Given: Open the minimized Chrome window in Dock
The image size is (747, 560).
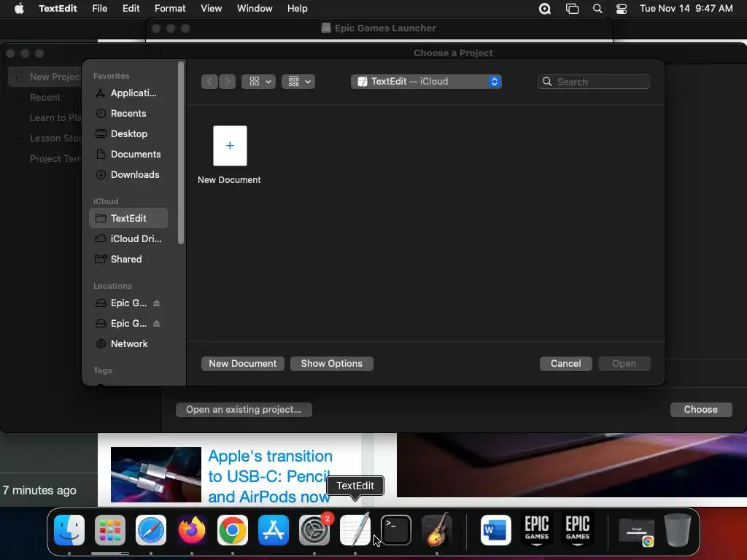Looking at the screenshot, I should coord(636,532).
